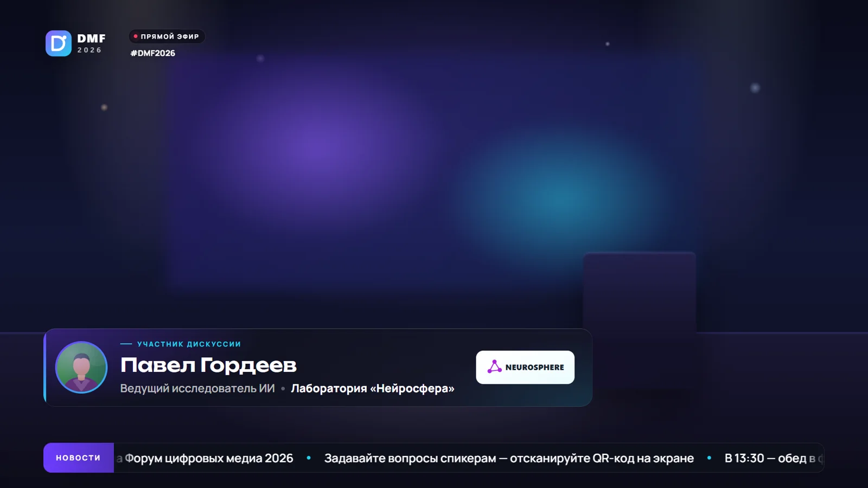Click the ticker item about QR-код
This screenshot has width=868, height=488.
pos(509,458)
